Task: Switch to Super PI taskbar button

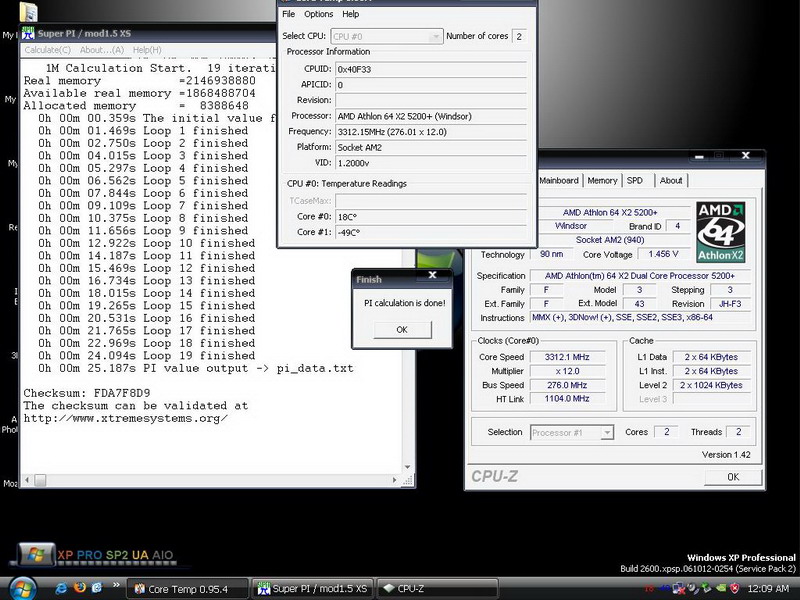Action: click(x=313, y=589)
